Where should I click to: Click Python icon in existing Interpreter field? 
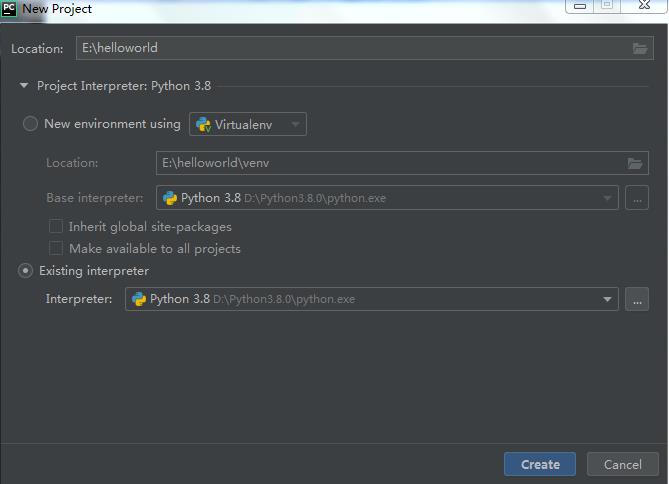139,299
